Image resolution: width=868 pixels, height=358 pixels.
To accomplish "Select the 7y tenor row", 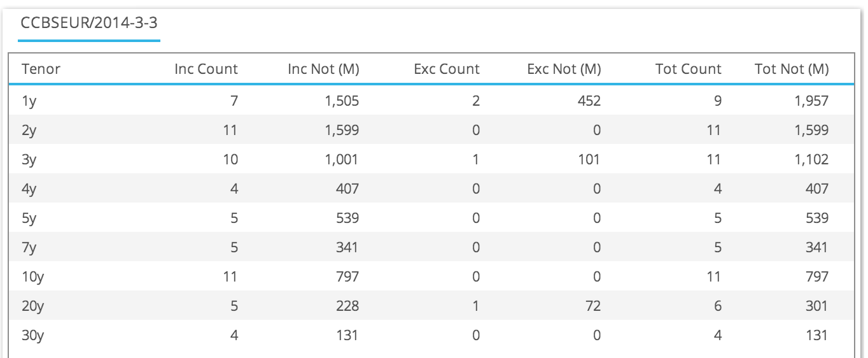I will click(x=431, y=247).
